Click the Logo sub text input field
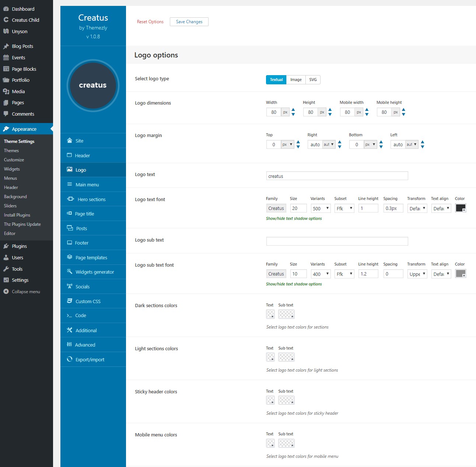 click(337, 241)
